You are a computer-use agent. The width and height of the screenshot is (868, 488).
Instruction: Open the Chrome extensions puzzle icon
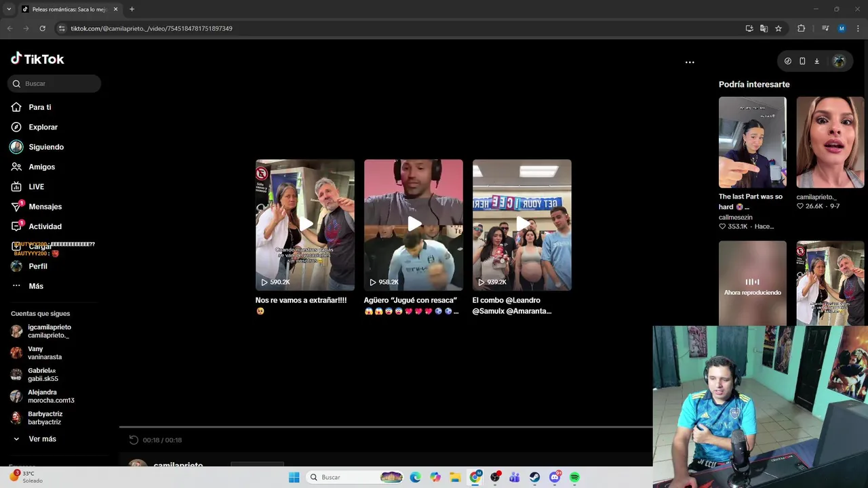point(802,28)
